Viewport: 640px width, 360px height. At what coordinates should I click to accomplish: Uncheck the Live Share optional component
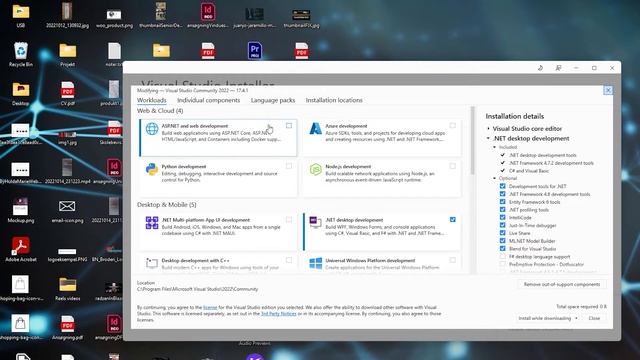[x=502, y=233]
